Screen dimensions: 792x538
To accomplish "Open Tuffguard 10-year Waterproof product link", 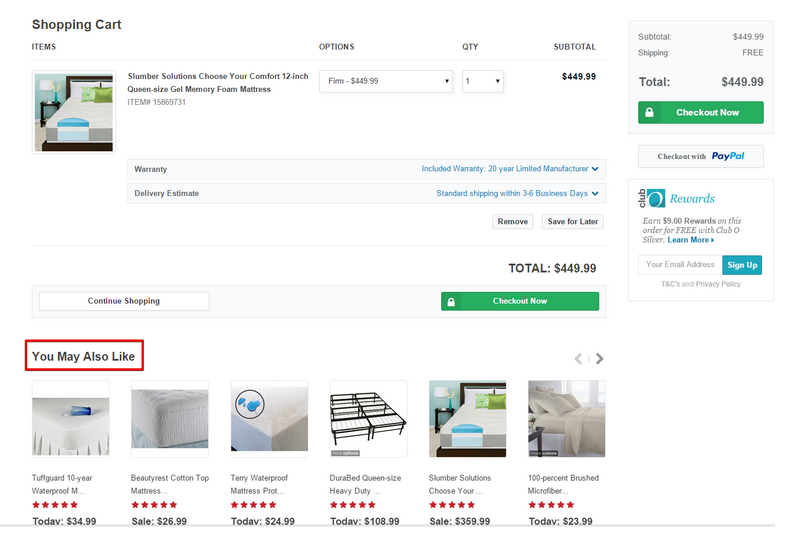I will 64,484.
